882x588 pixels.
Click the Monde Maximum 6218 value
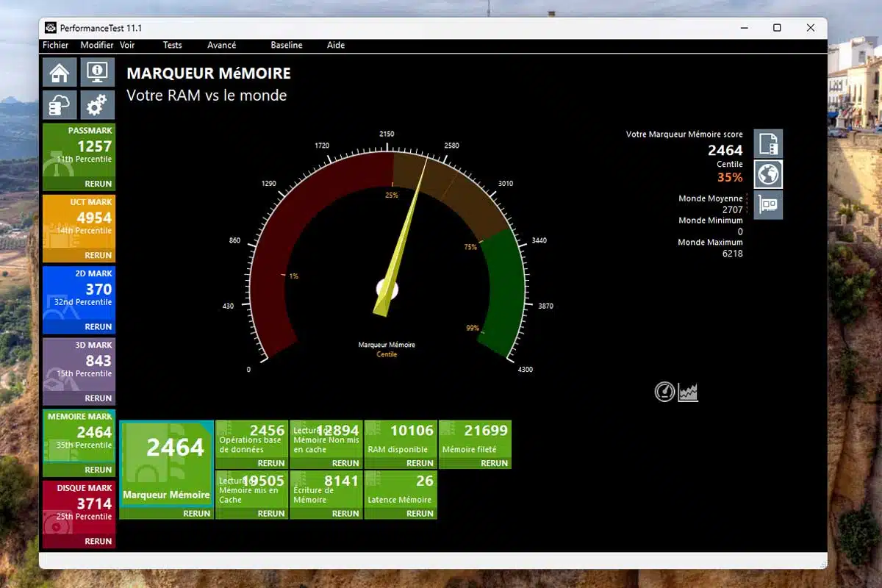click(x=732, y=254)
